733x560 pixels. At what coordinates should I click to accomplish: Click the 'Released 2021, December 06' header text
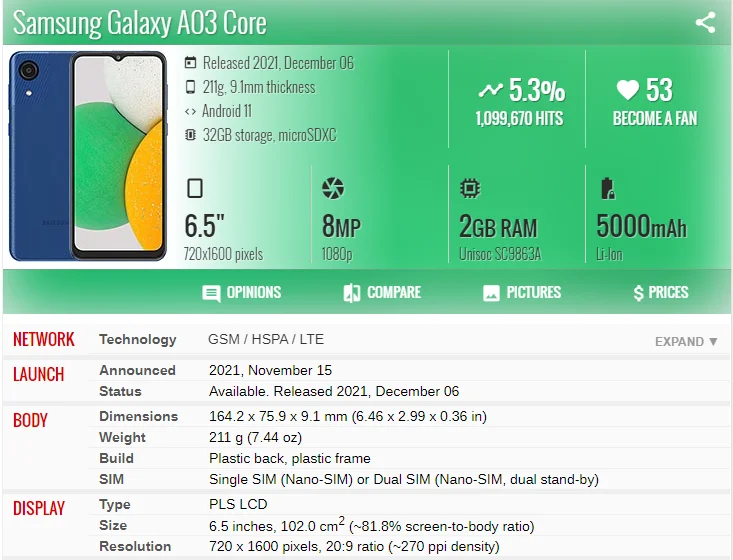278,63
